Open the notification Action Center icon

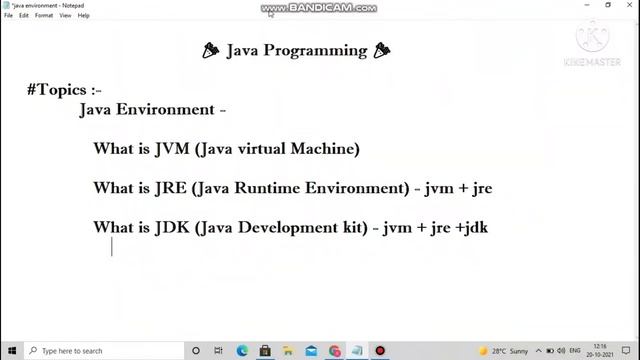pos(626,351)
